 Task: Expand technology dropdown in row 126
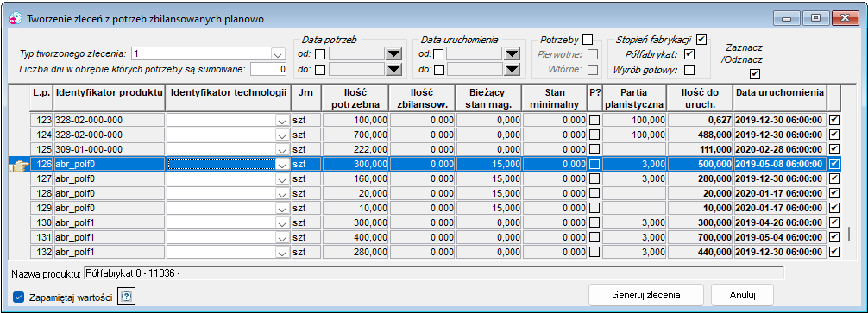coord(282,164)
